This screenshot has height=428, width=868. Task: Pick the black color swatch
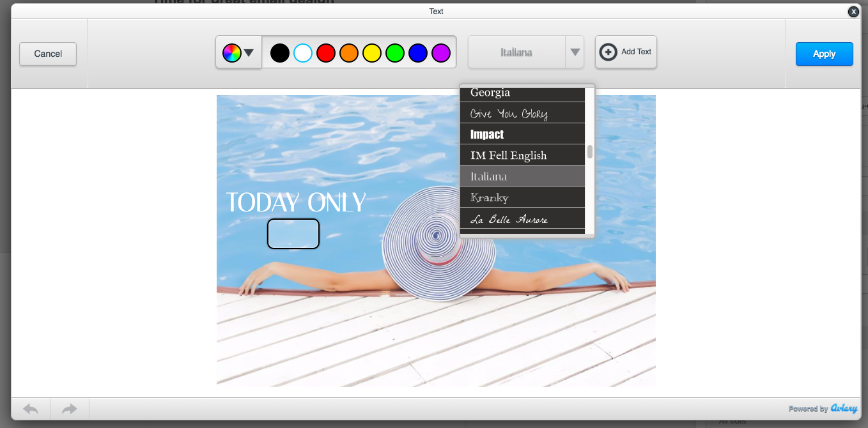tap(280, 53)
